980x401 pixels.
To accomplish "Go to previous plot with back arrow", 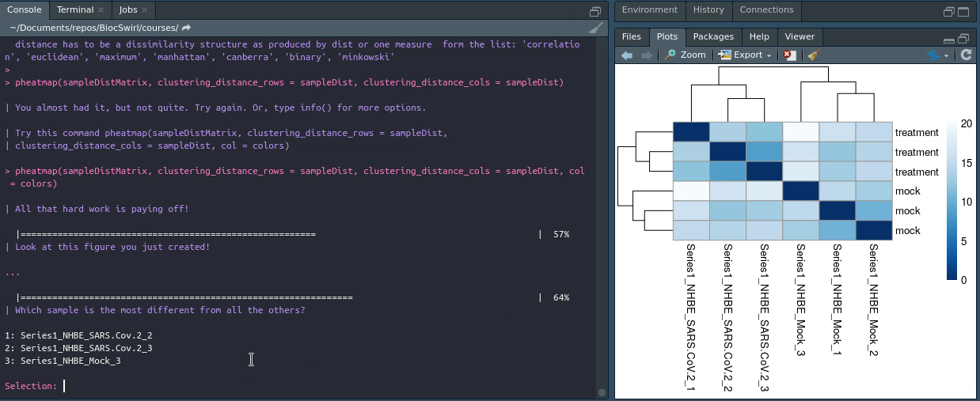I will [628, 55].
